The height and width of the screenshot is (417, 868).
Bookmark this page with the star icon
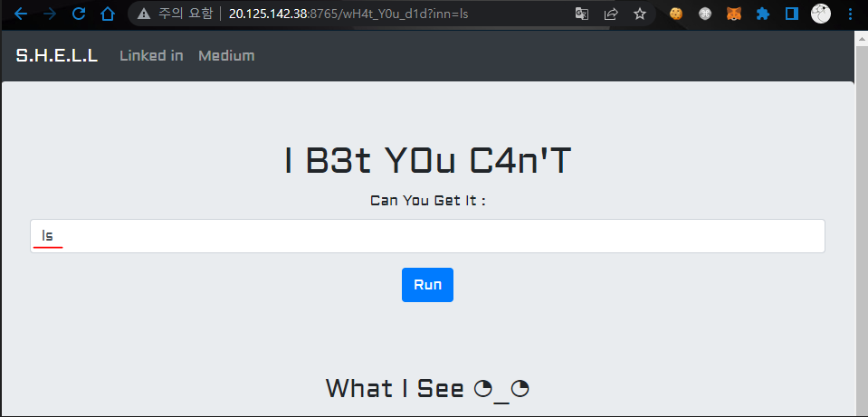(x=640, y=14)
